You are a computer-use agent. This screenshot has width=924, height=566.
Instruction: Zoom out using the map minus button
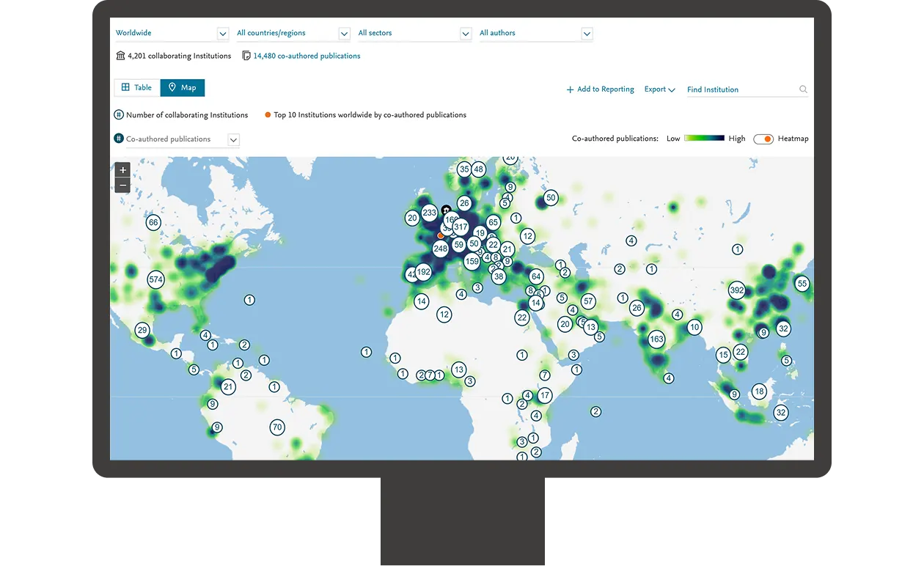122,185
